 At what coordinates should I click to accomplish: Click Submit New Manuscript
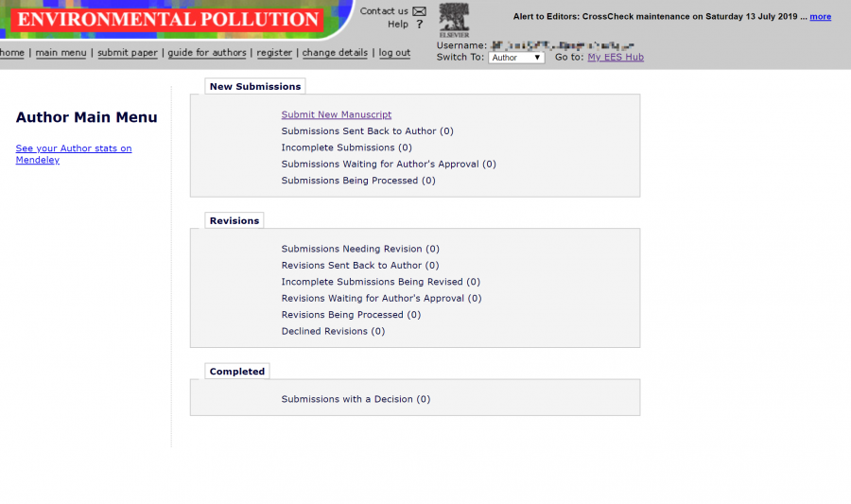click(x=336, y=114)
